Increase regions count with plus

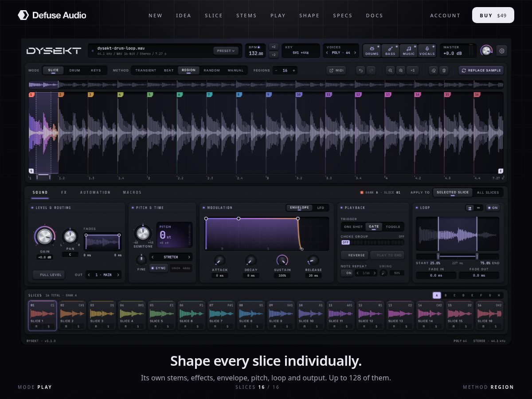(293, 70)
